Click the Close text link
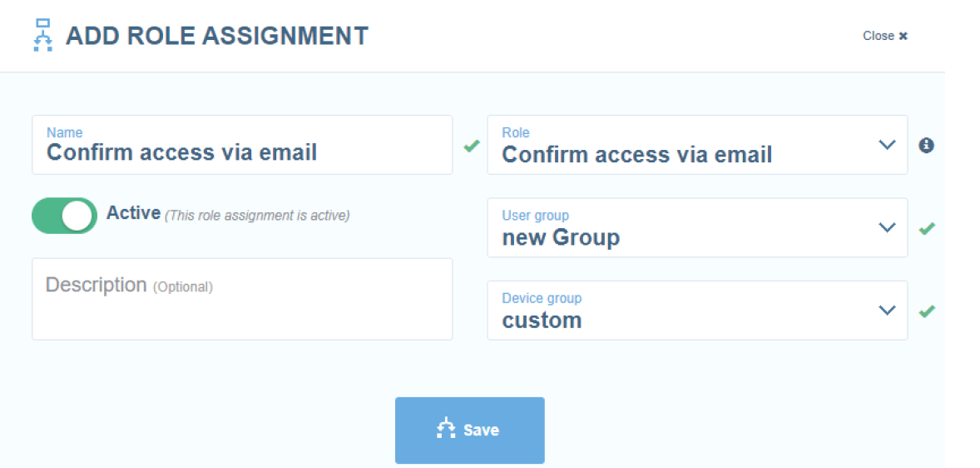Image resolution: width=980 pixels, height=468 pixels. pos(879,37)
